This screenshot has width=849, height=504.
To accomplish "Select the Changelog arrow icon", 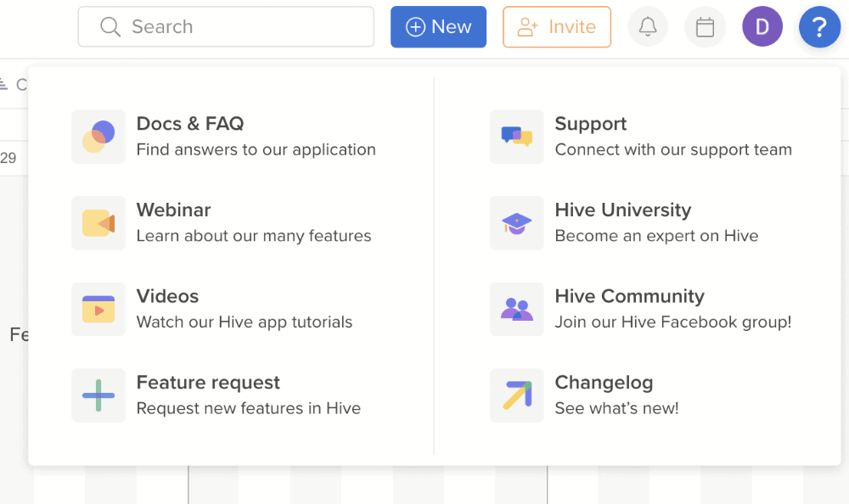I will [x=516, y=395].
